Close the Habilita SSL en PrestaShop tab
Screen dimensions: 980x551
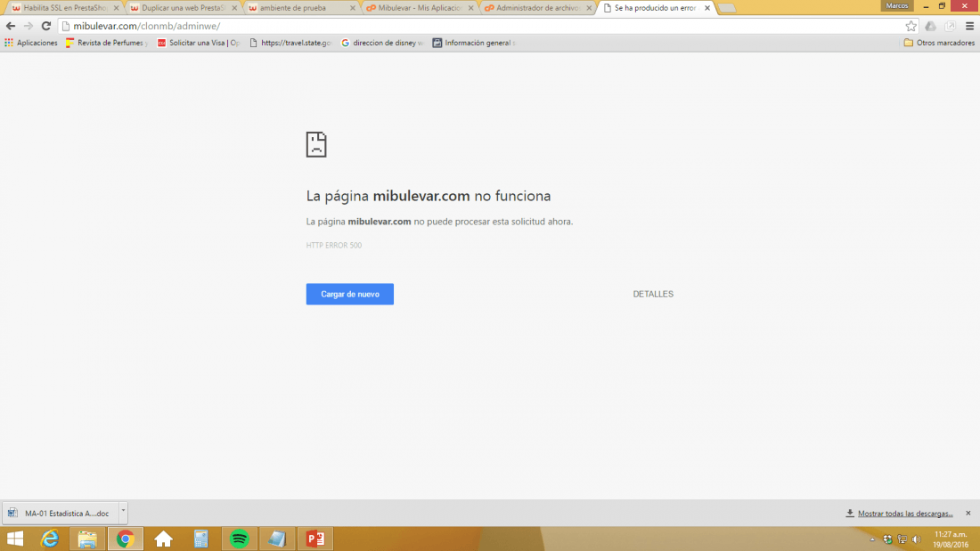point(116,8)
